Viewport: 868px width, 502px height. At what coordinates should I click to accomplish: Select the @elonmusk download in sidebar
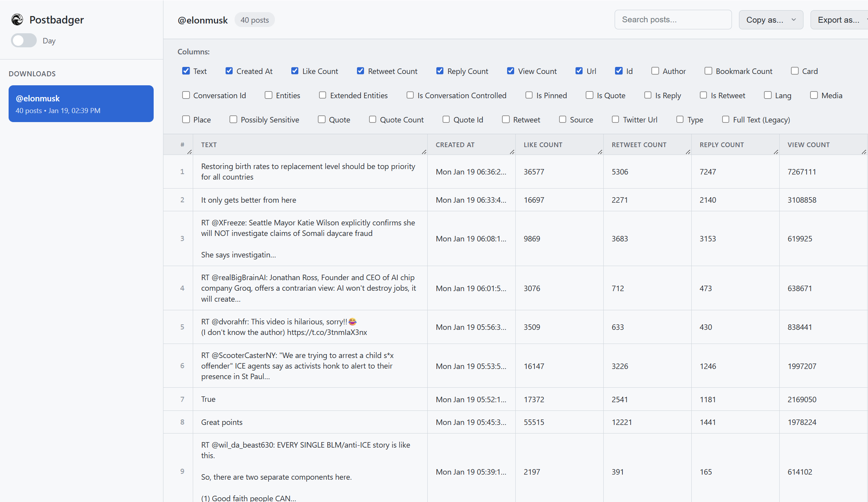click(x=81, y=104)
